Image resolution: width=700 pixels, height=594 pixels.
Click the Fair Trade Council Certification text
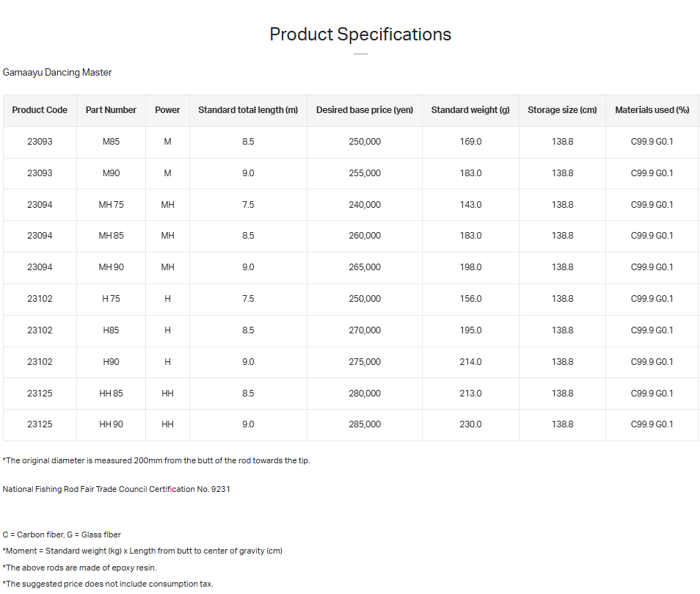point(117,489)
